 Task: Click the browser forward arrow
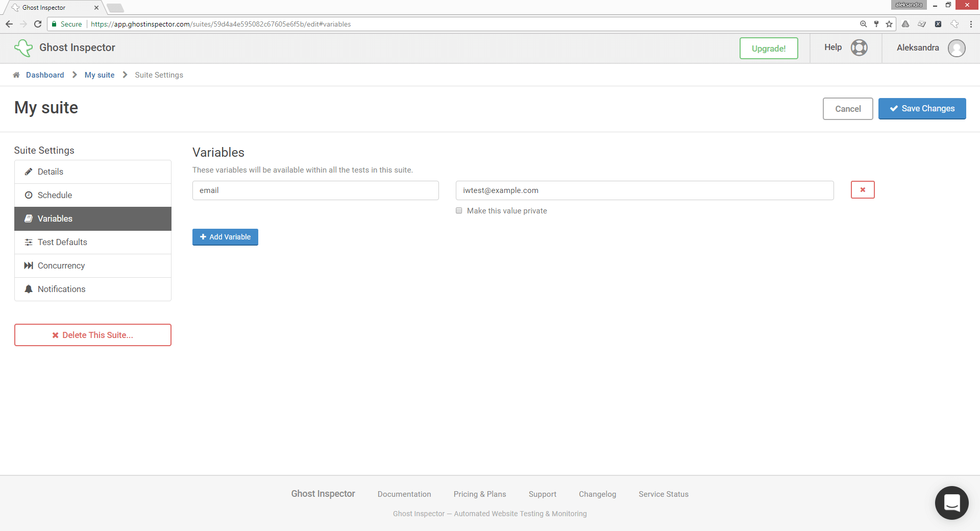pos(23,24)
